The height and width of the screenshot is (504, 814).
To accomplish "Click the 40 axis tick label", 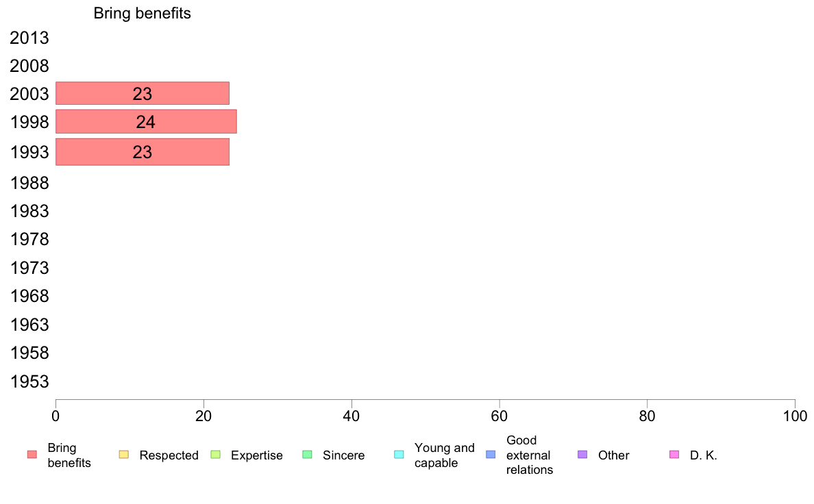I will [x=351, y=416].
